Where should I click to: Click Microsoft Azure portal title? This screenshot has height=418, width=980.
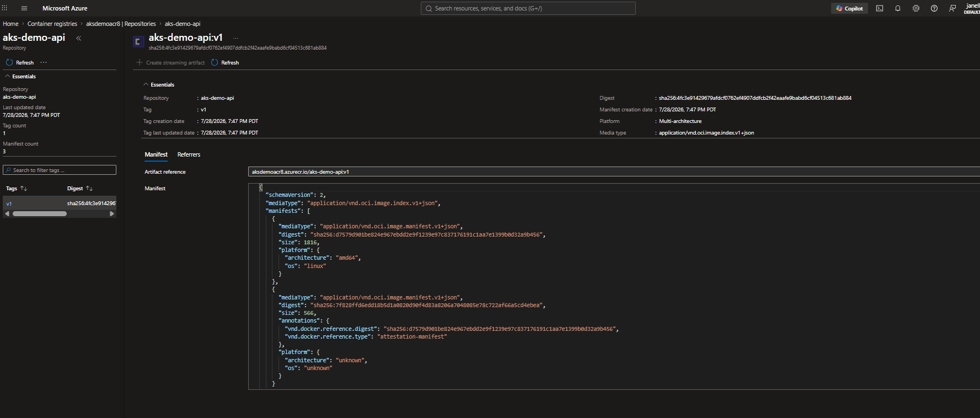(x=65, y=8)
